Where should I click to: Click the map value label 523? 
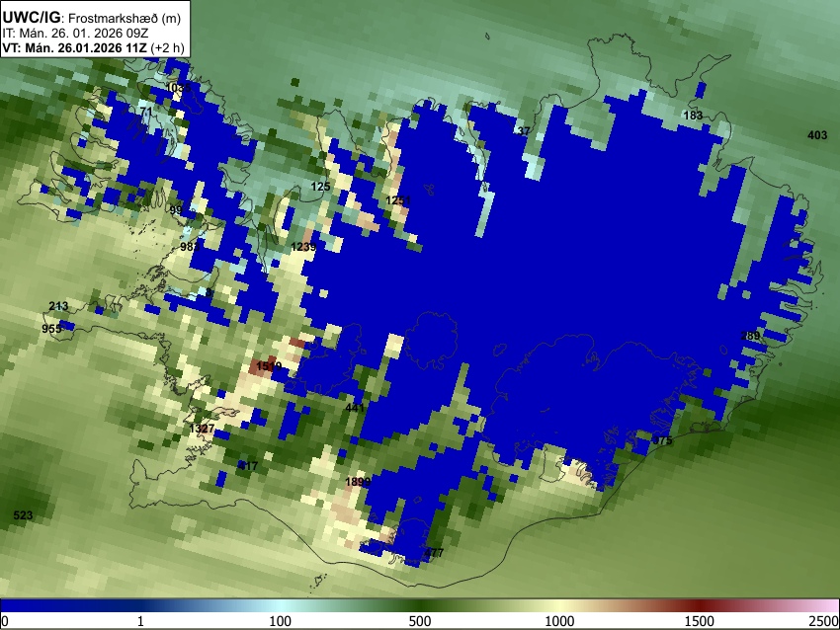(x=23, y=515)
